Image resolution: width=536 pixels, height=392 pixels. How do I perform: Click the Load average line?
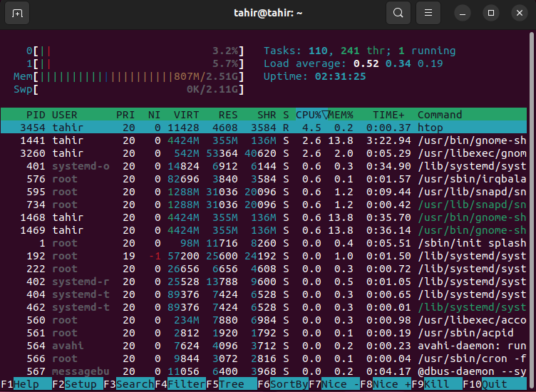coord(353,63)
